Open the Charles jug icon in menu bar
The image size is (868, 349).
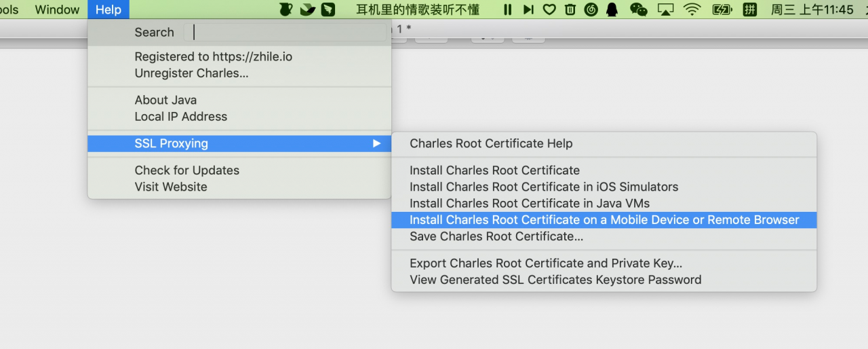(286, 10)
